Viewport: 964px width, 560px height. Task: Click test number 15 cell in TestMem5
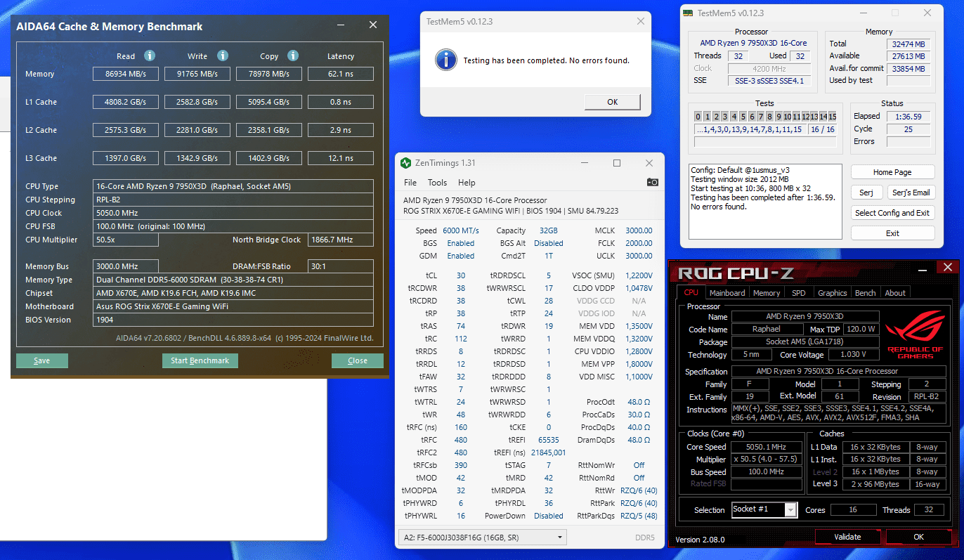(833, 117)
